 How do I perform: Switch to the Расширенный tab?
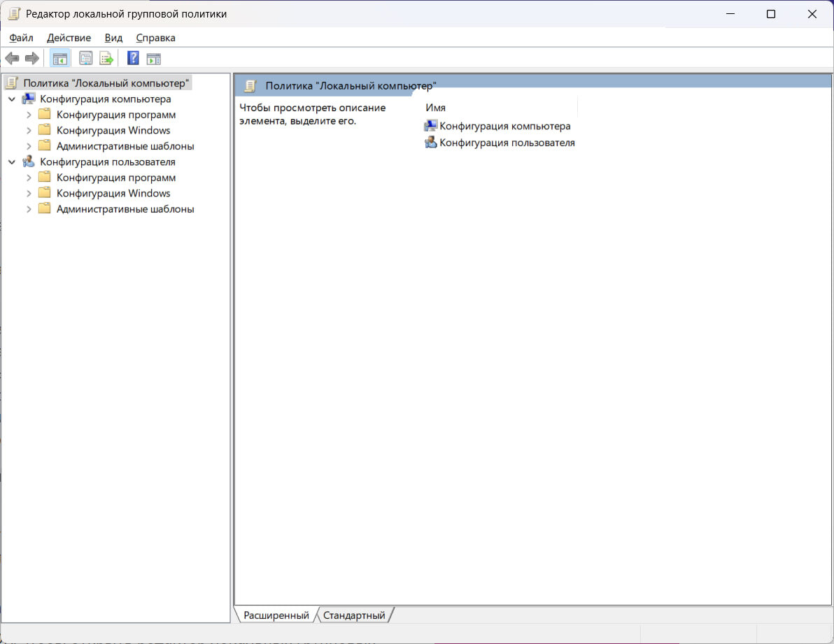(276, 615)
